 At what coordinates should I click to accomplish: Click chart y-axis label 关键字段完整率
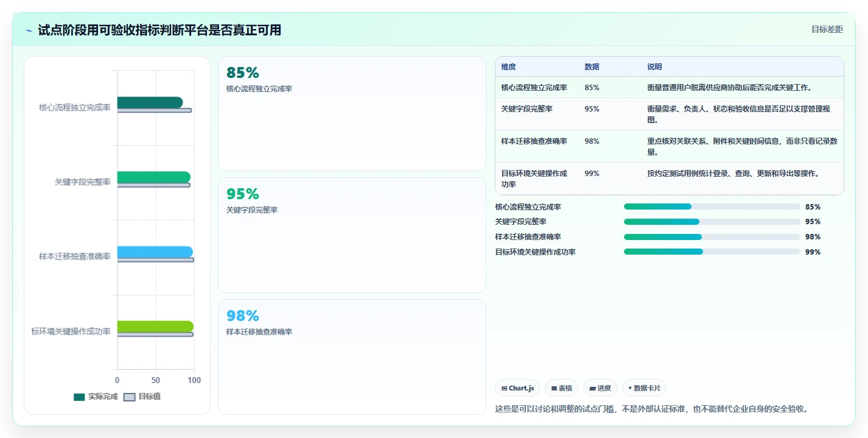tap(83, 182)
